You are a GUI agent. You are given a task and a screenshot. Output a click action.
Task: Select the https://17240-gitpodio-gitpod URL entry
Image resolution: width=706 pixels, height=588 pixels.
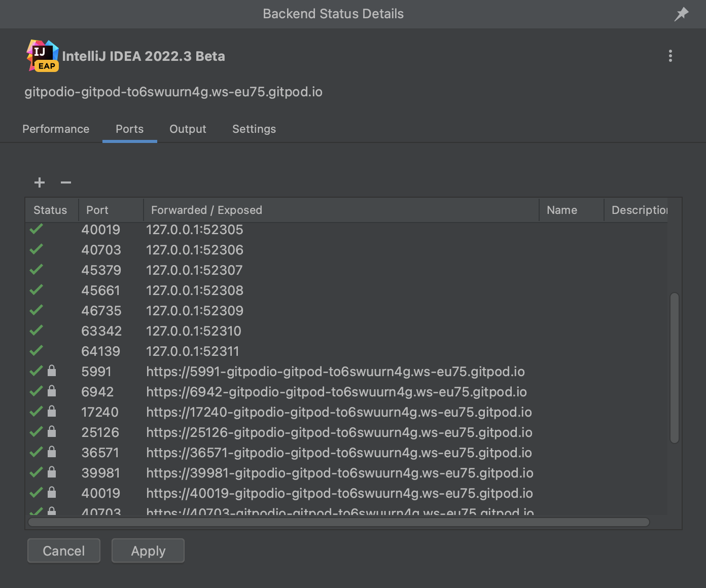coord(339,412)
